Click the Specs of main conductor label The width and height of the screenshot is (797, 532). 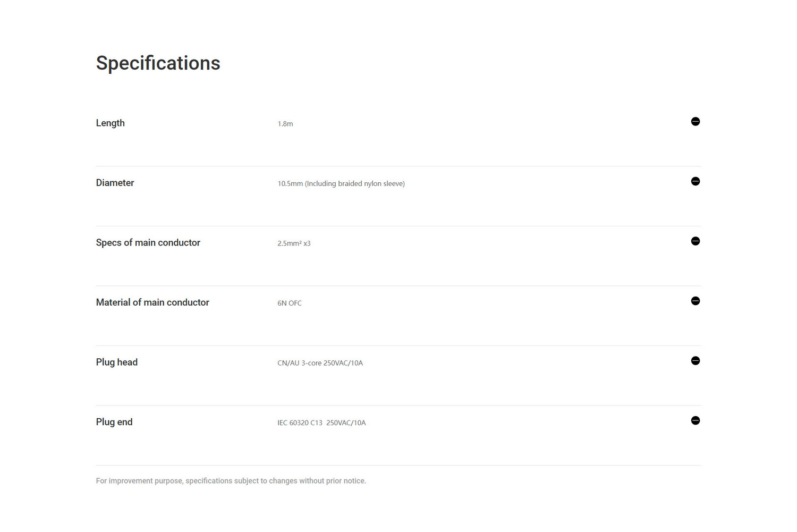(148, 243)
